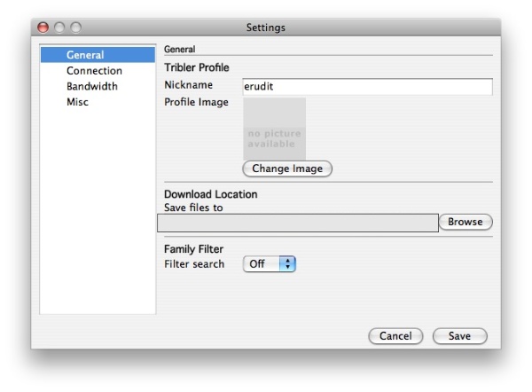The width and height of the screenshot is (532, 392).
Task: Click the Tribler Profile heading text
Action: (197, 67)
